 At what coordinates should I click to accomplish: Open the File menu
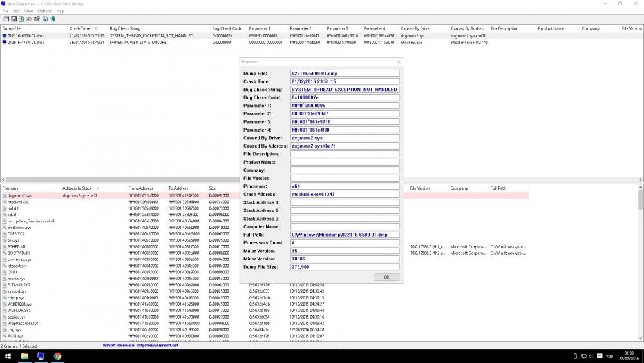click(x=5, y=11)
